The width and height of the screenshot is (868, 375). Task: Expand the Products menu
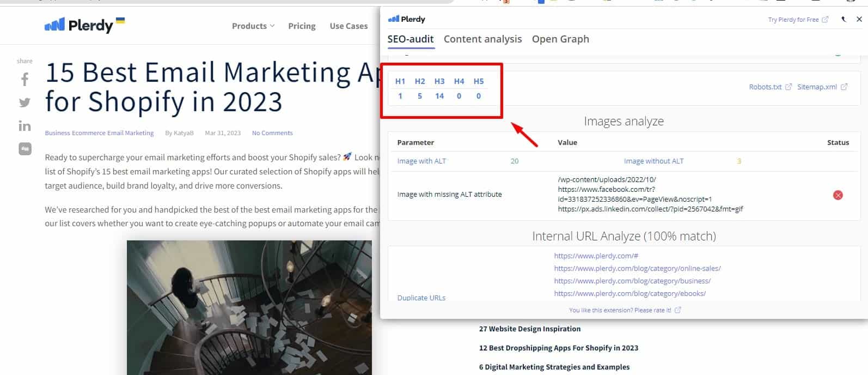tap(253, 26)
